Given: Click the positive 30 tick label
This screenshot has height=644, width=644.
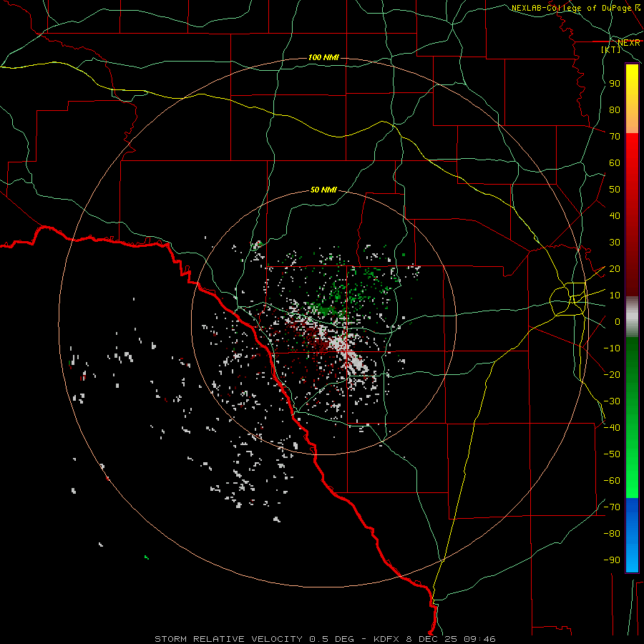Looking at the screenshot, I should click(x=615, y=243).
